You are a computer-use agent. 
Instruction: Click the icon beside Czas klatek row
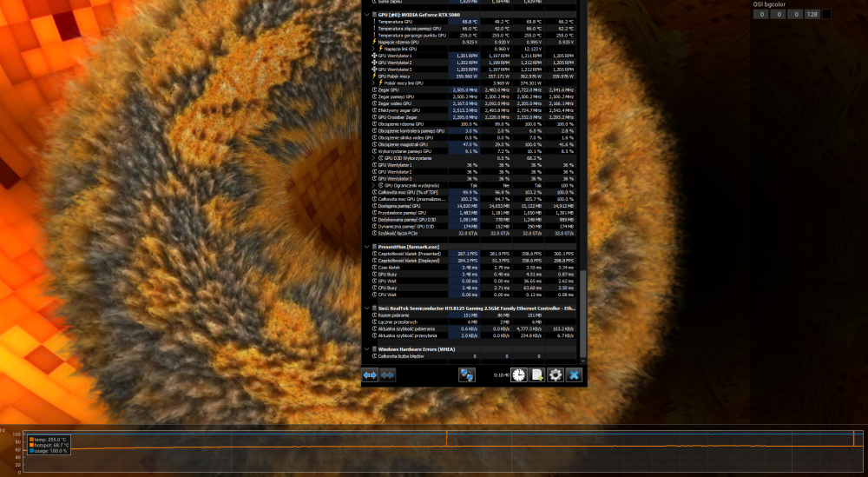[x=375, y=267]
